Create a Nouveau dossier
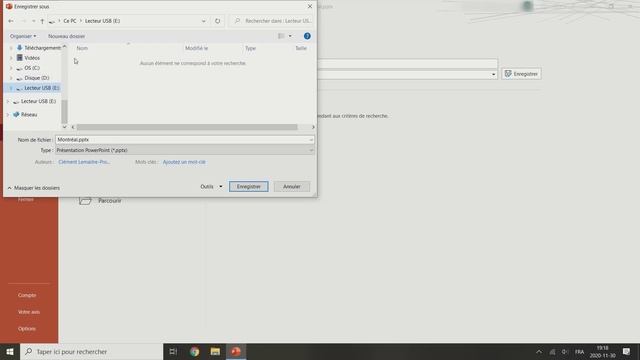The height and width of the screenshot is (360, 640). [67, 36]
